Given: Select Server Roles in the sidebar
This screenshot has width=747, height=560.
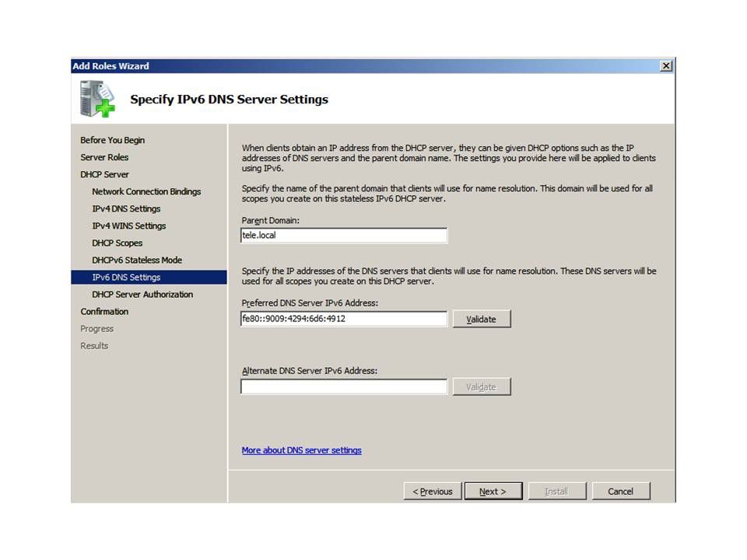Looking at the screenshot, I should pos(104,157).
